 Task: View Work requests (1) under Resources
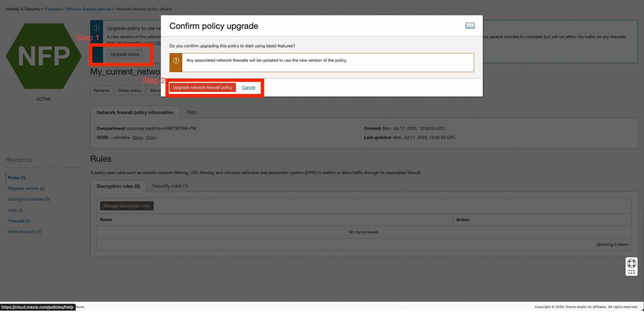click(24, 231)
